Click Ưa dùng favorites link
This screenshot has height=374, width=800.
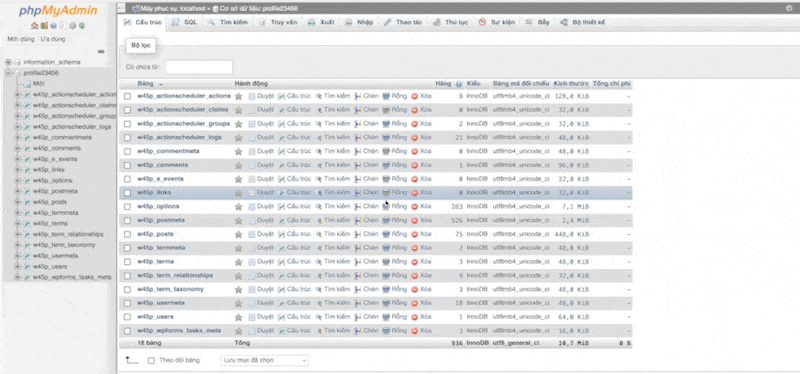click(x=53, y=39)
